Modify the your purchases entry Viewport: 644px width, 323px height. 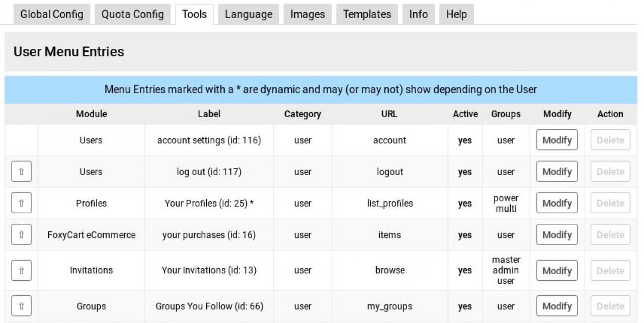pyautogui.click(x=557, y=234)
